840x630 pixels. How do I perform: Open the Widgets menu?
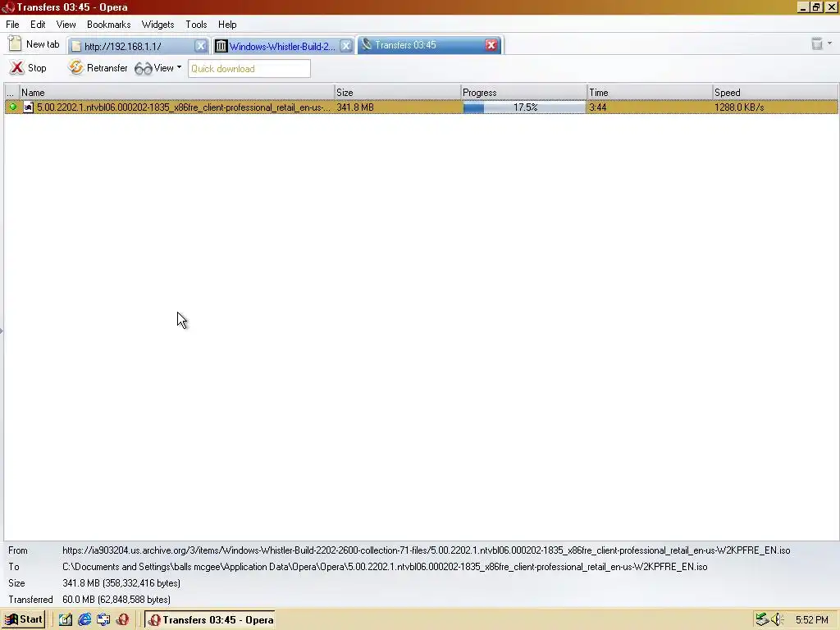tap(157, 25)
